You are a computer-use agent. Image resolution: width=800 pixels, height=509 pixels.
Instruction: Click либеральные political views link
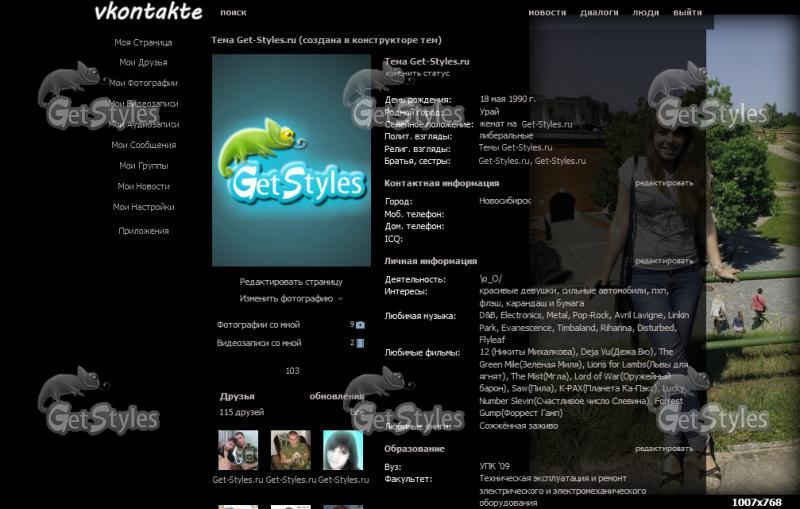pos(506,136)
